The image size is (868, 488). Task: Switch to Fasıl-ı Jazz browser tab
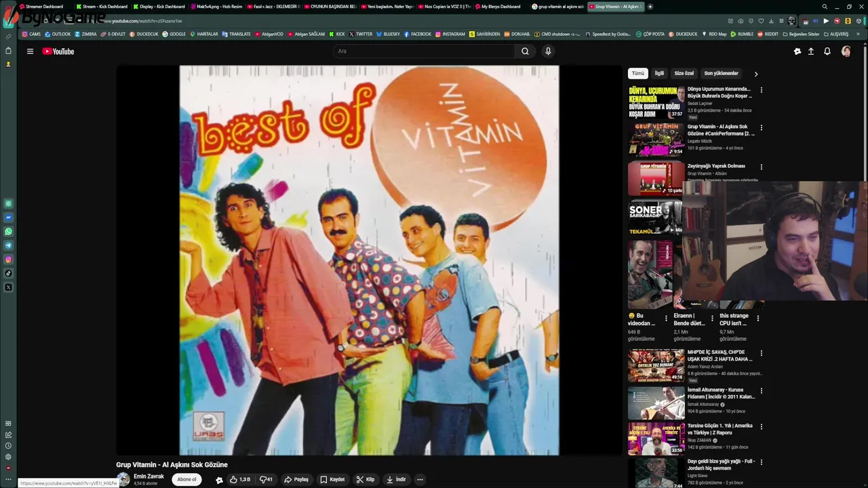tap(272, 7)
